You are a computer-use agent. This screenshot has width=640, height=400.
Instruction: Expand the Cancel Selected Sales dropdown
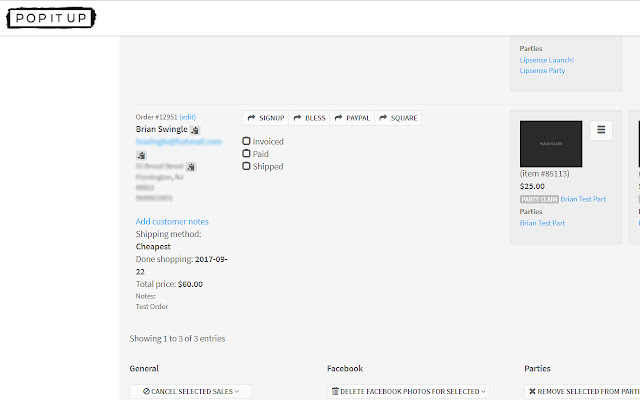tap(191, 391)
